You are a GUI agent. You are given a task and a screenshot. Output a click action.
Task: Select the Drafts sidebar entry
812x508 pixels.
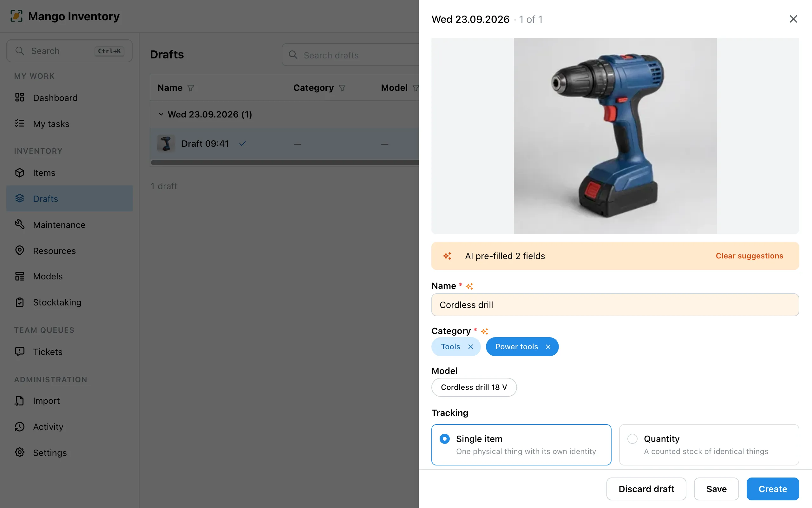[x=69, y=198]
